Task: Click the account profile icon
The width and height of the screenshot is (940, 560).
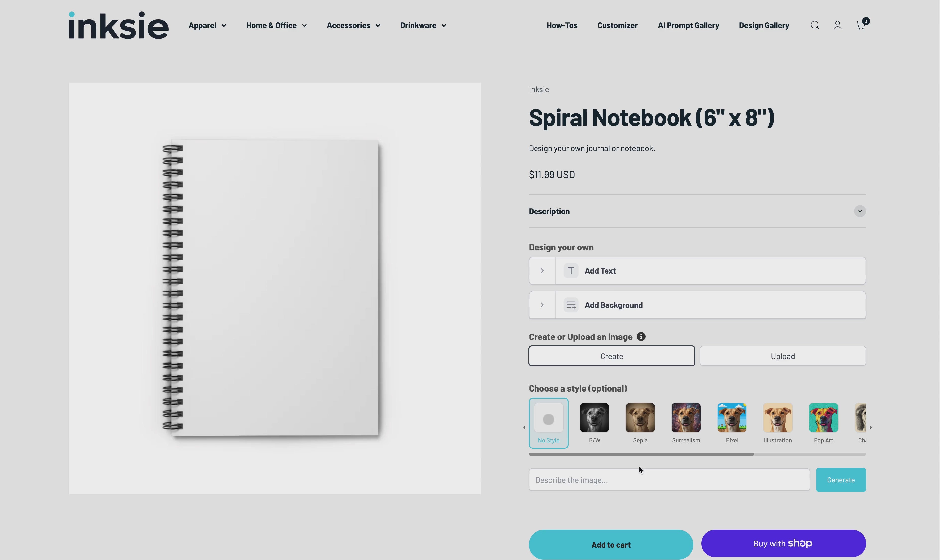Action: [x=837, y=25]
